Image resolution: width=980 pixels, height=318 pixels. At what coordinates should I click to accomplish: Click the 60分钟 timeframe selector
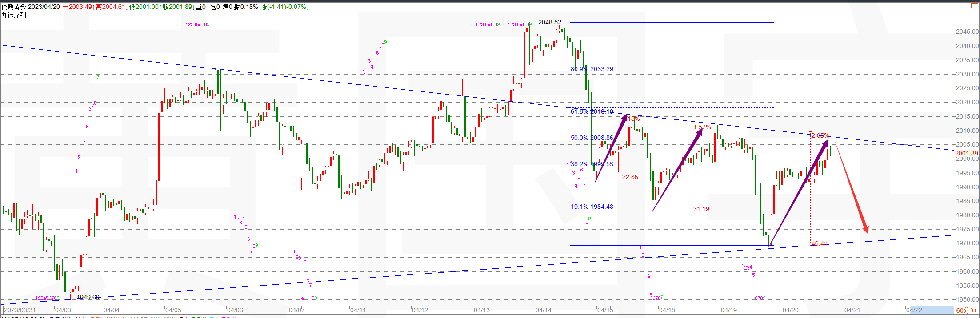click(x=966, y=310)
